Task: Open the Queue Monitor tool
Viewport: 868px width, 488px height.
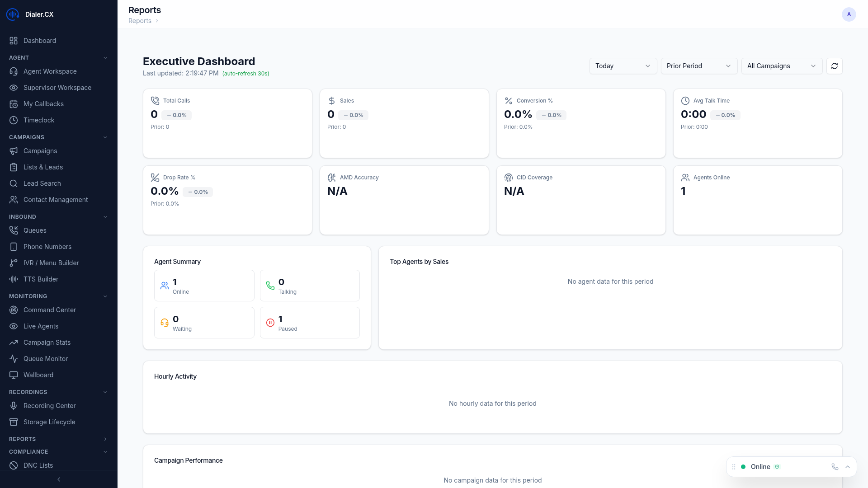Action: tap(45, 358)
